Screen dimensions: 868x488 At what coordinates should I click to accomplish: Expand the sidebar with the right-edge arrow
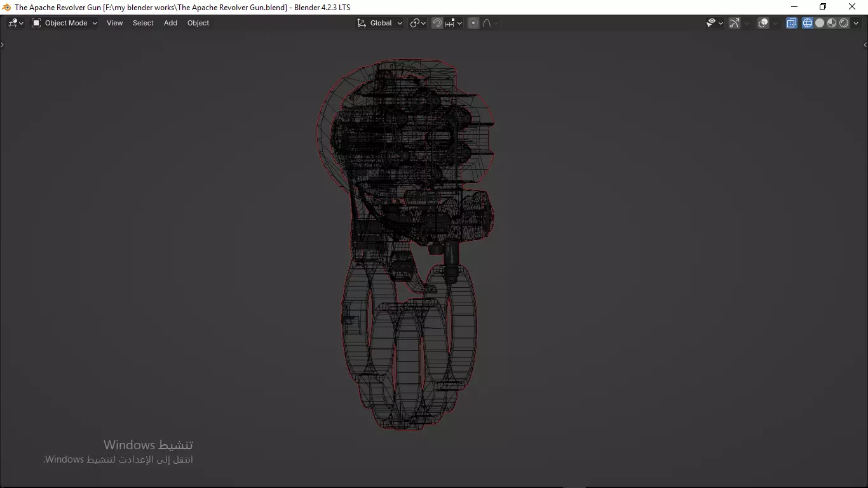click(865, 44)
